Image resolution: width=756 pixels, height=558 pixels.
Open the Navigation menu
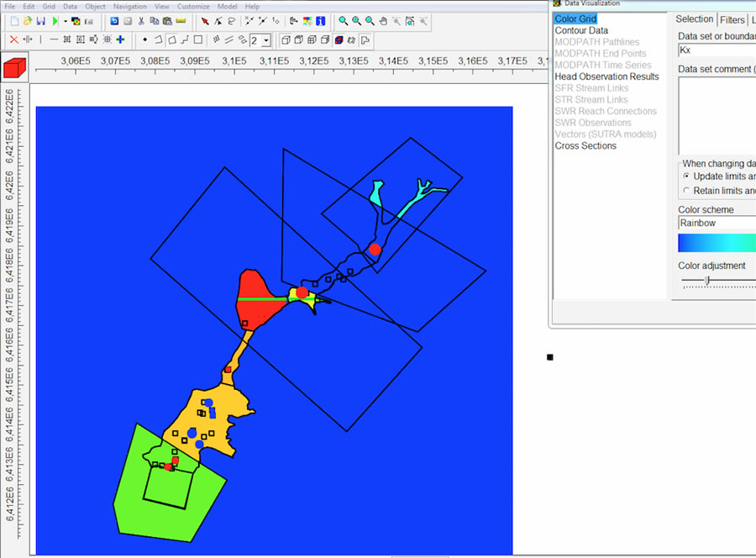click(129, 7)
